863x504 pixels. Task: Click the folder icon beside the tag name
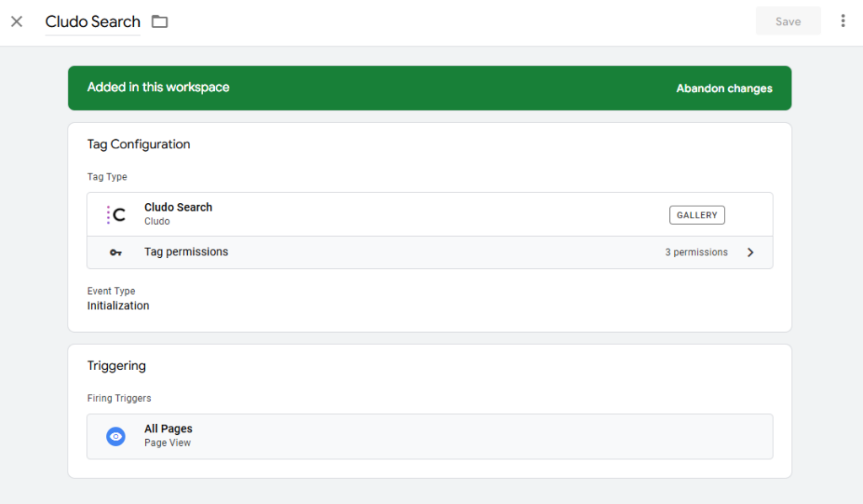click(x=159, y=22)
